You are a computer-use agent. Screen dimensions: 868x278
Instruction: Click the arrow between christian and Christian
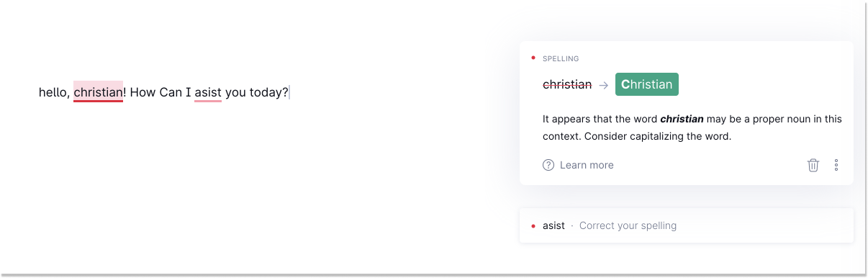pyautogui.click(x=603, y=85)
